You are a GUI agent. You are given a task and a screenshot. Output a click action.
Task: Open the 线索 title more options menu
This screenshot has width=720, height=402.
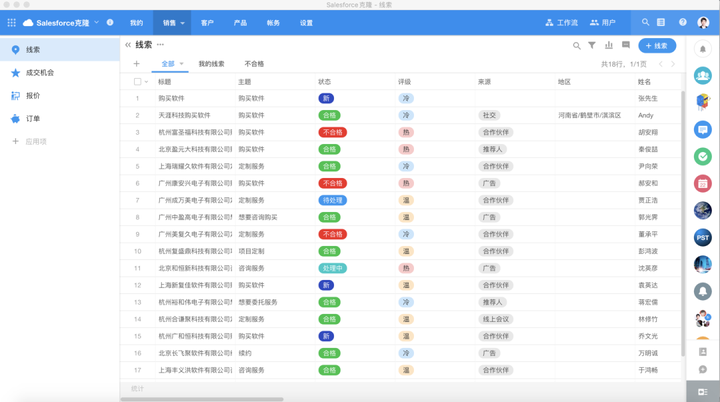(160, 45)
